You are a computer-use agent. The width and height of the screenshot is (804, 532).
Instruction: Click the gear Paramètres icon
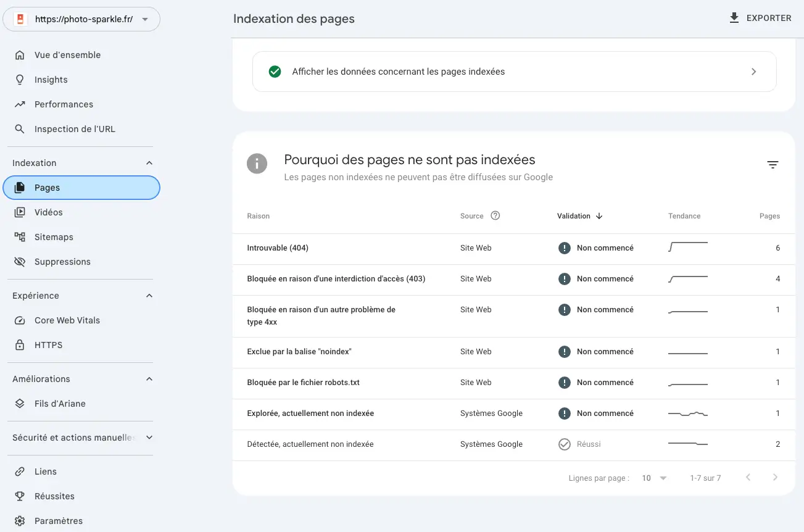pyautogui.click(x=20, y=521)
